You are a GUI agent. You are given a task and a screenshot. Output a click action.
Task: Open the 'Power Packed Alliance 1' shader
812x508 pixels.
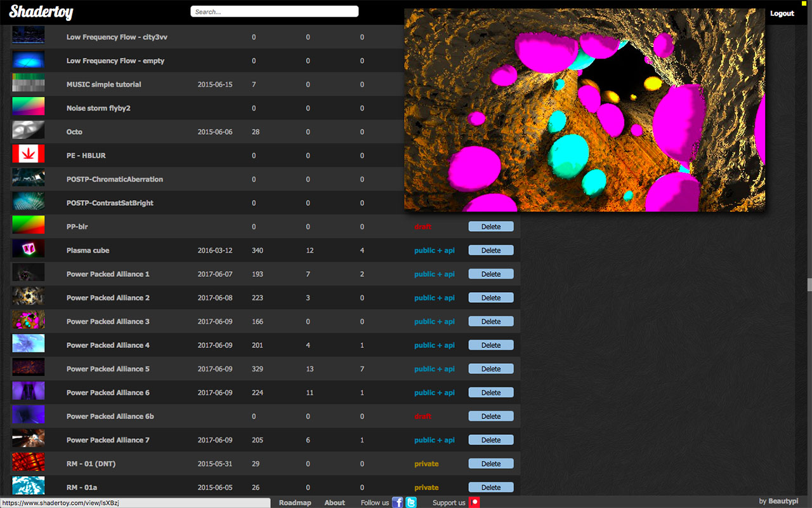point(108,274)
